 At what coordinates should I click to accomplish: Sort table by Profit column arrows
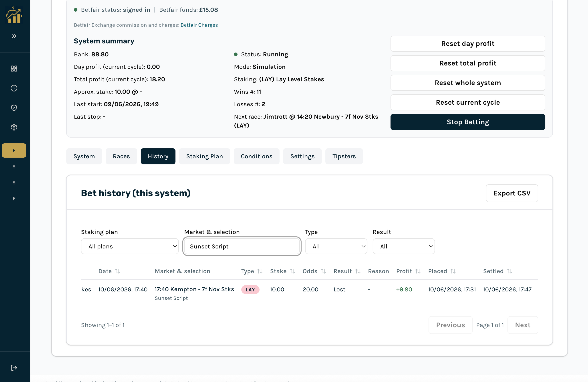pyautogui.click(x=418, y=271)
